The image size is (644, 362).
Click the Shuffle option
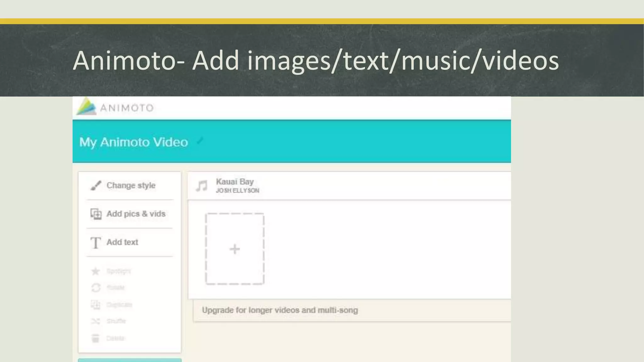(x=108, y=321)
